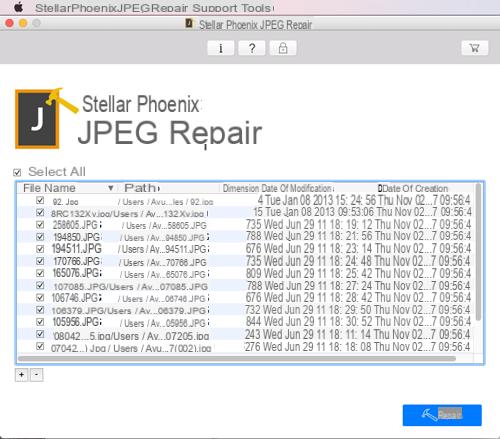Add a file with the plus button
500x439 pixels.
coord(22,375)
